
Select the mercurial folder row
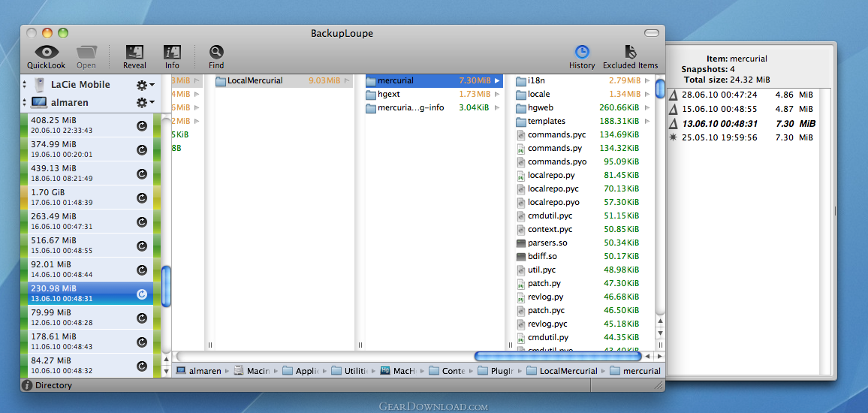tap(434, 81)
